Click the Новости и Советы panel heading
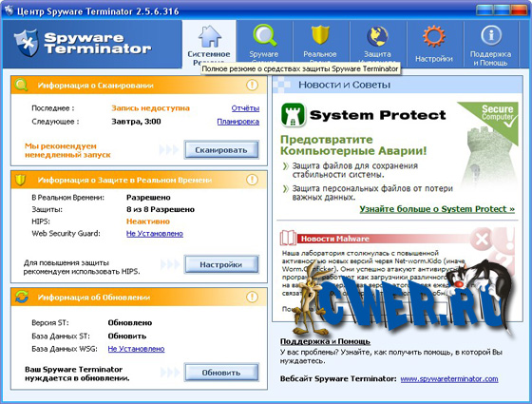 344,85
